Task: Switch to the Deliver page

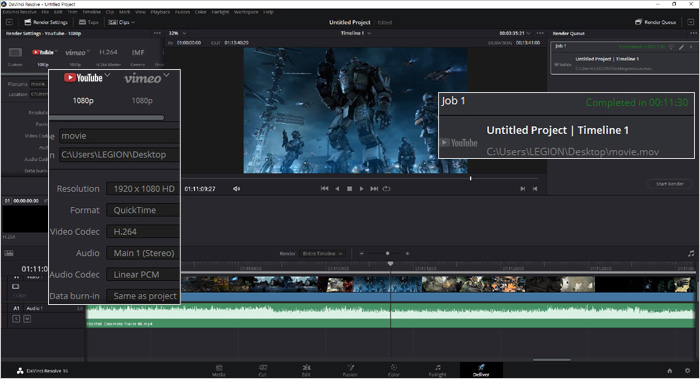Action: 481,370
